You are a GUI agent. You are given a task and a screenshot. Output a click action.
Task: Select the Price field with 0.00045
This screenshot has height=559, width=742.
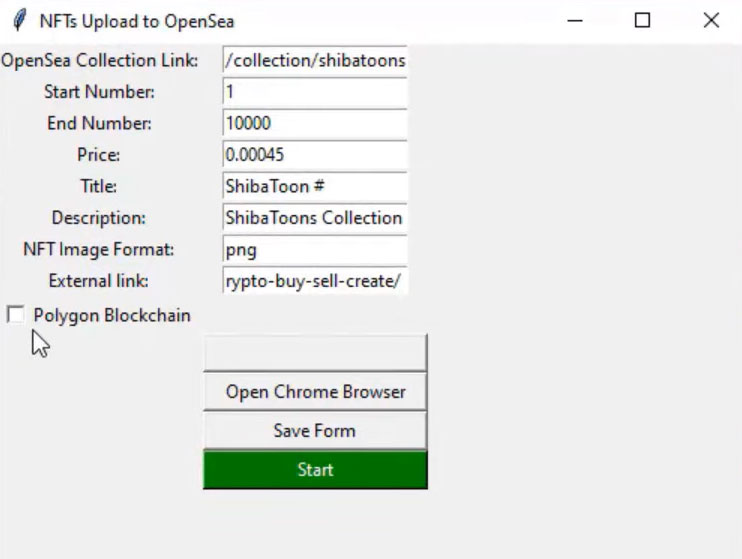pyautogui.click(x=315, y=155)
